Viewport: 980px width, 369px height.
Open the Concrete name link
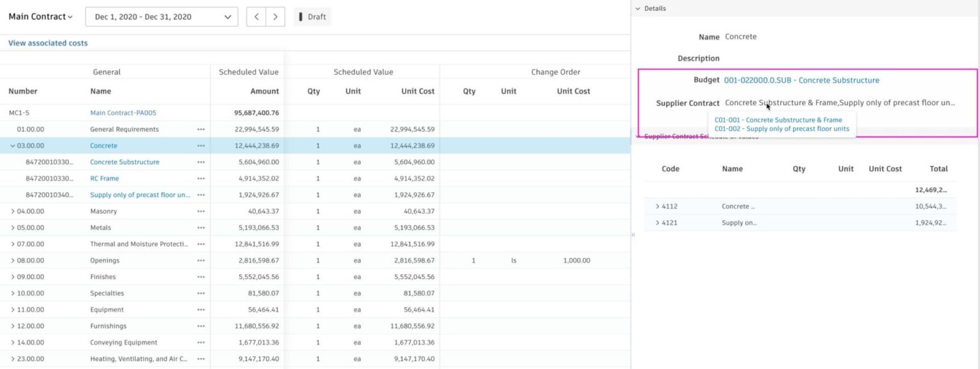(x=103, y=146)
